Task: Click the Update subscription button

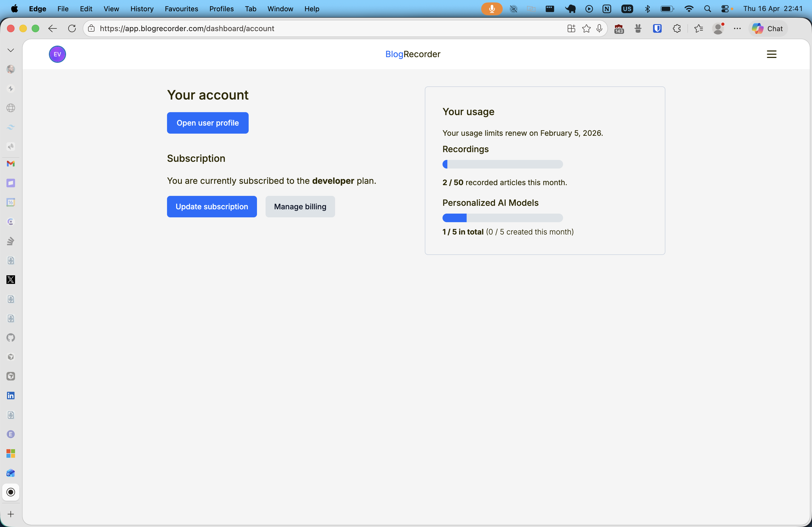Action: coord(212,206)
